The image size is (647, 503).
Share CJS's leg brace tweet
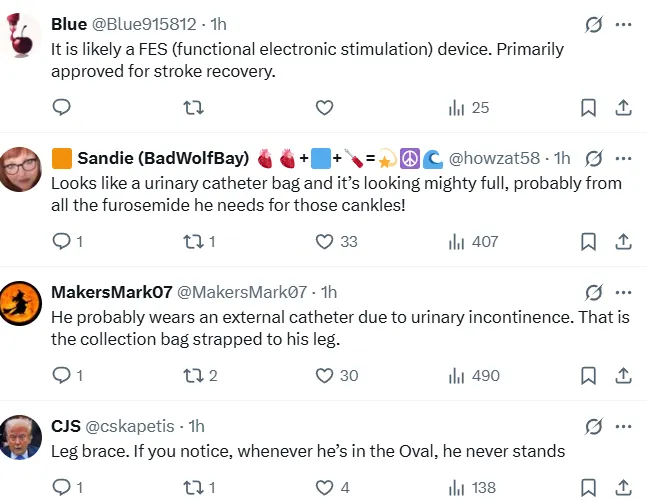pyautogui.click(x=622, y=487)
